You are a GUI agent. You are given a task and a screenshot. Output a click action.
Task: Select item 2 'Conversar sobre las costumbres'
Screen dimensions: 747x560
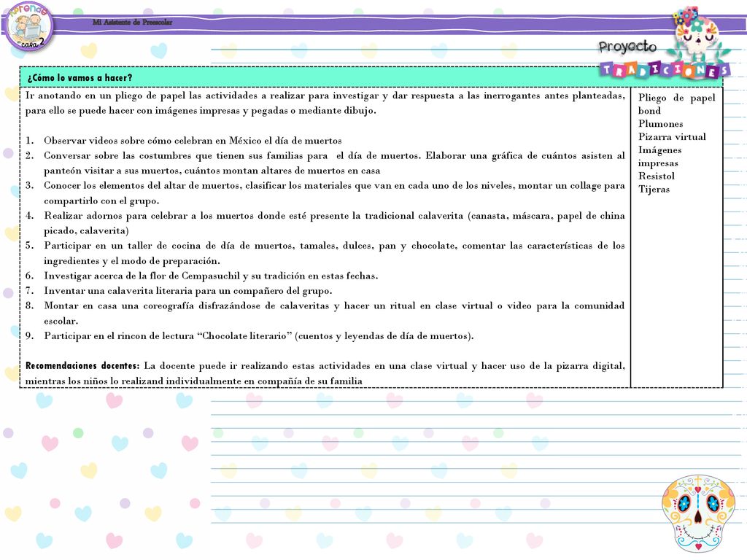[x=325, y=163]
